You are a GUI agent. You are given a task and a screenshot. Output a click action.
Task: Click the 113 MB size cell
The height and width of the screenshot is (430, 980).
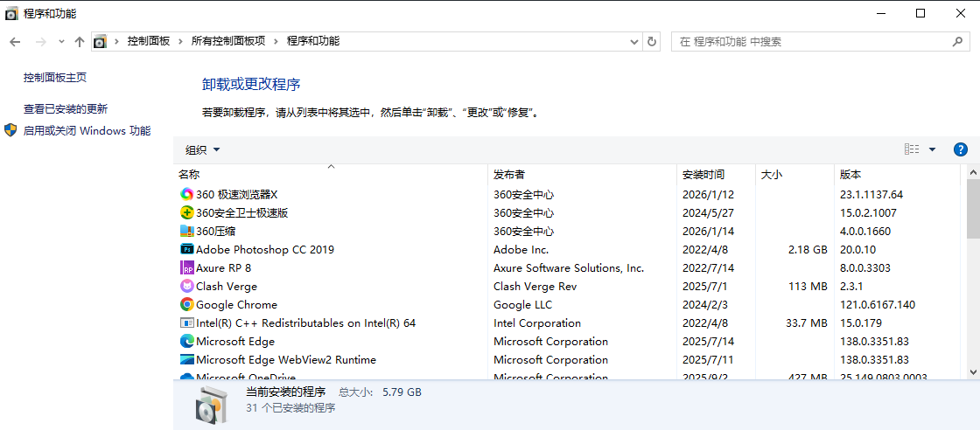pyautogui.click(x=807, y=287)
